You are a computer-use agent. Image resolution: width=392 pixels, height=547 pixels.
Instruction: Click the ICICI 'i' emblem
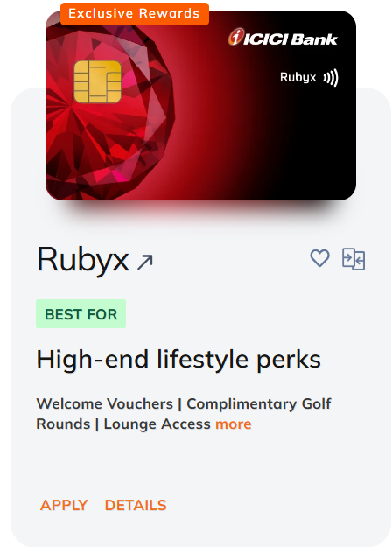[x=236, y=37]
